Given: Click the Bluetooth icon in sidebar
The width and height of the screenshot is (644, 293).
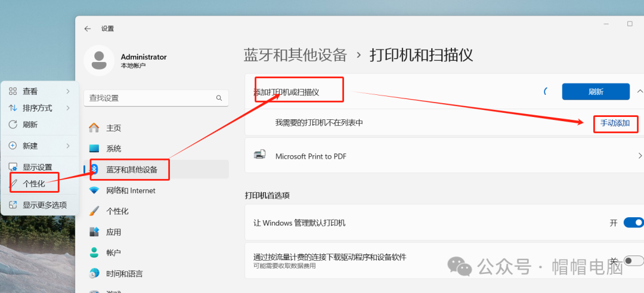Looking at the screenshot, I should click(x=94, y=169).
